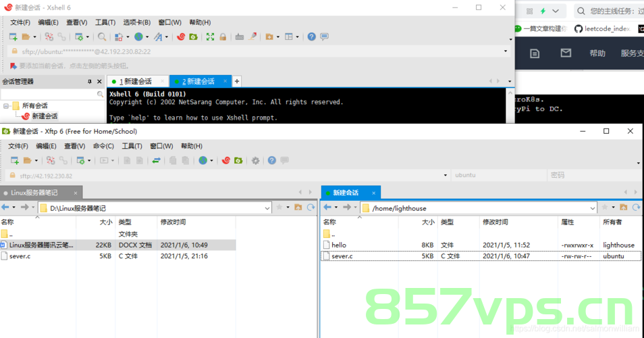Click parent folder icon in local pane

tap(298, 208)
